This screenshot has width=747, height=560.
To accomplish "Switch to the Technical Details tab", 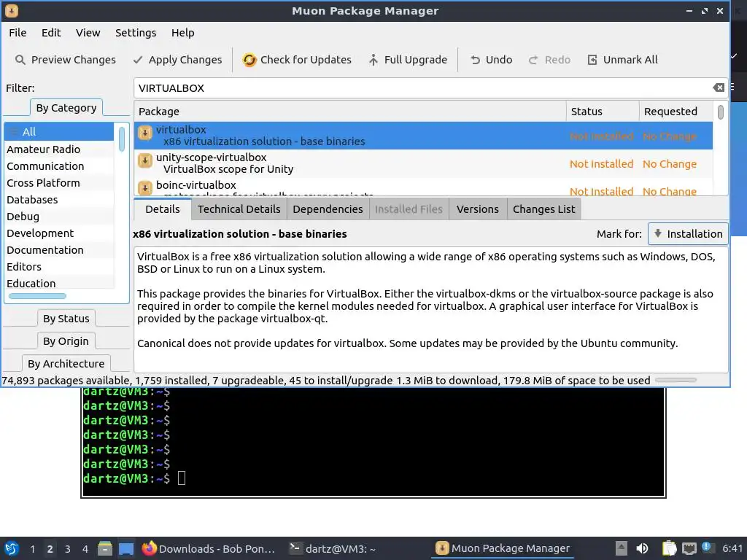I will point(239,209).
